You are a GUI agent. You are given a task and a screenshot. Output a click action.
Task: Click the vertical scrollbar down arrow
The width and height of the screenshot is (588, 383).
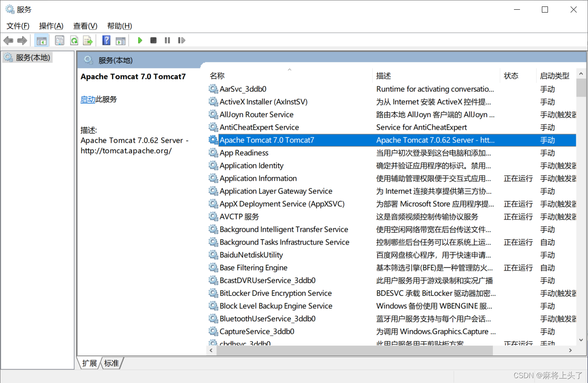coord(581,340)
